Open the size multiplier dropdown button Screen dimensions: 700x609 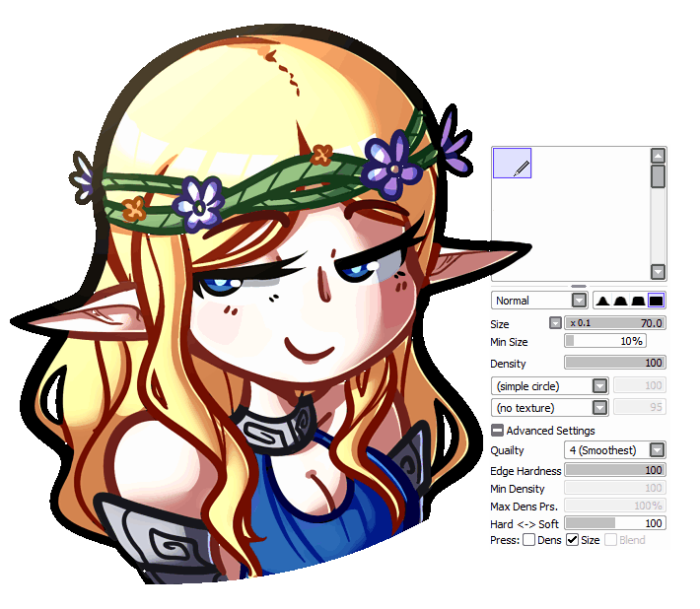tap(555, 323)
